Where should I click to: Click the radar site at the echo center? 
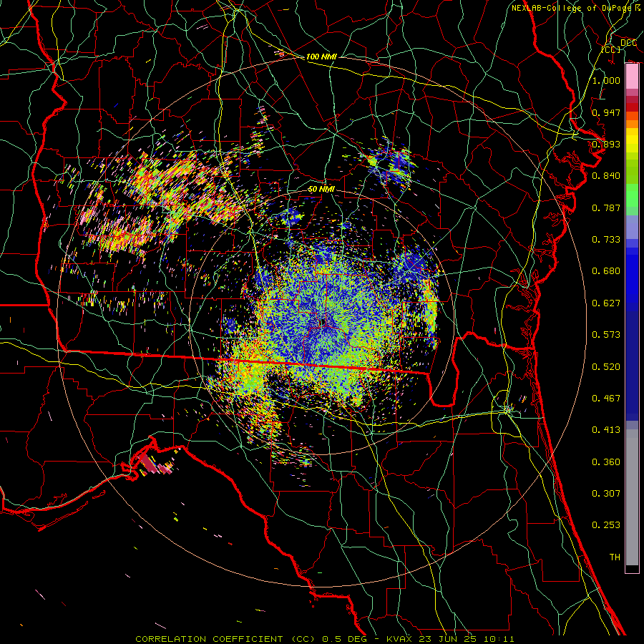323,321
